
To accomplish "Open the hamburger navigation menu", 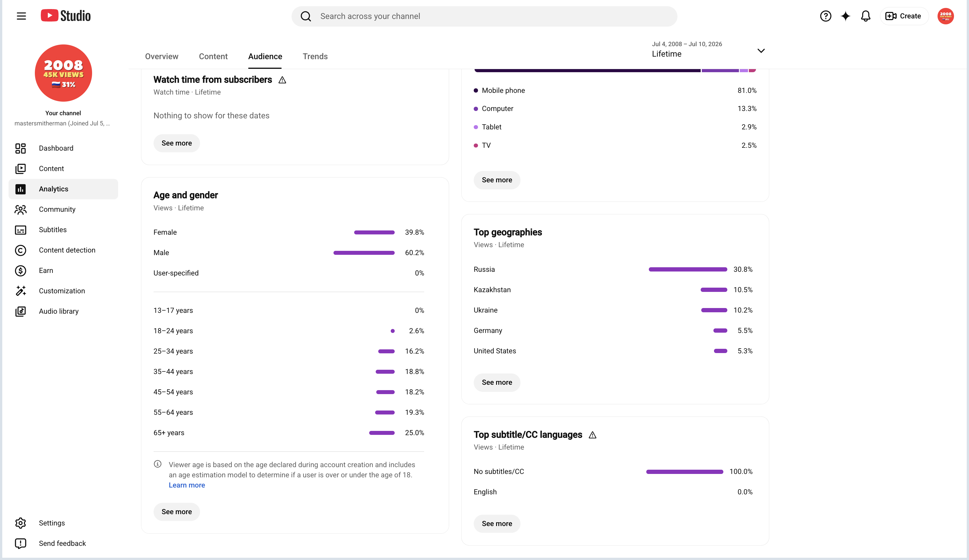I will click(21, 16).
